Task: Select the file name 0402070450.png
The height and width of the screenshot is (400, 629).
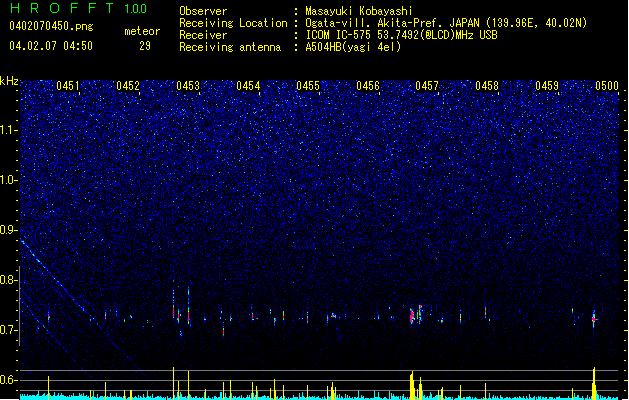Action: click(x=51, y=26)
